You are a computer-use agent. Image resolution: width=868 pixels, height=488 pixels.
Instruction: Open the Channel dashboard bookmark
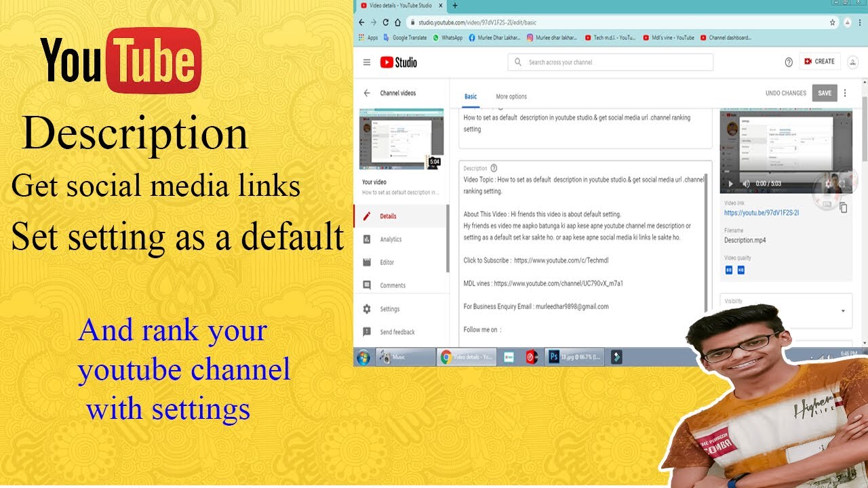pyautogui.click(x=726, y=38)
